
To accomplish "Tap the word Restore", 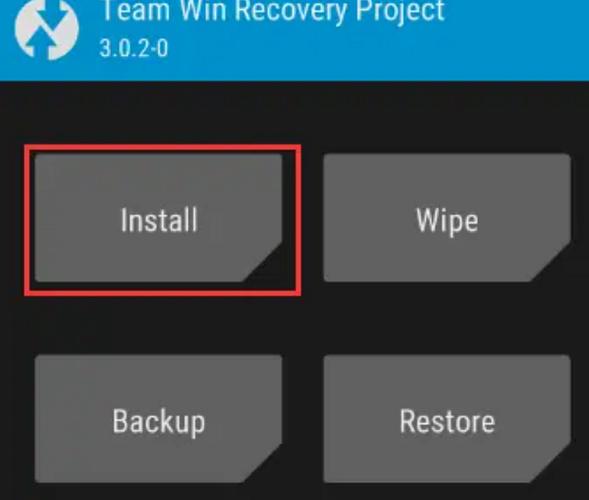I will tap(447, 421).
